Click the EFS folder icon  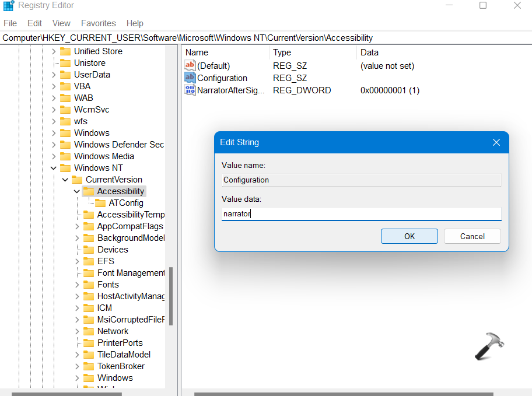coord(89,261)
